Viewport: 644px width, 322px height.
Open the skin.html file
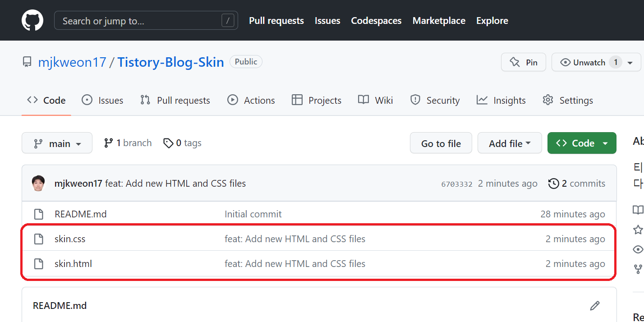[x=73, y=264]
